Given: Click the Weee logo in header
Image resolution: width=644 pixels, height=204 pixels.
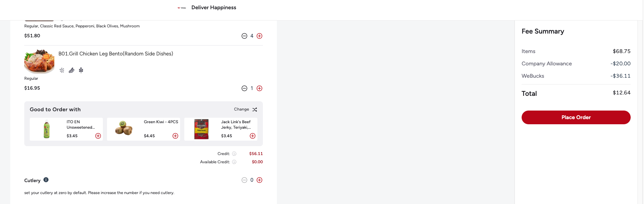Looking at the screenshot, I should pos(182,8).
